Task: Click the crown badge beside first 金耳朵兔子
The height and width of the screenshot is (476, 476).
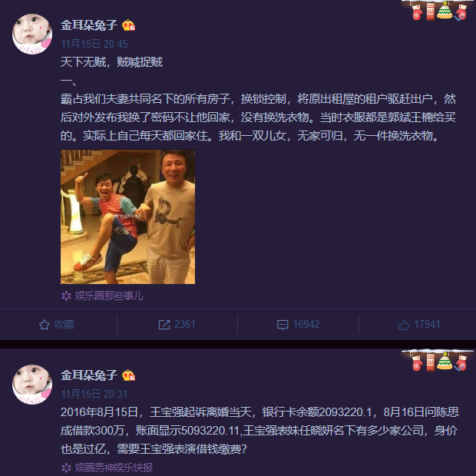Action: [x=129, y=25]
